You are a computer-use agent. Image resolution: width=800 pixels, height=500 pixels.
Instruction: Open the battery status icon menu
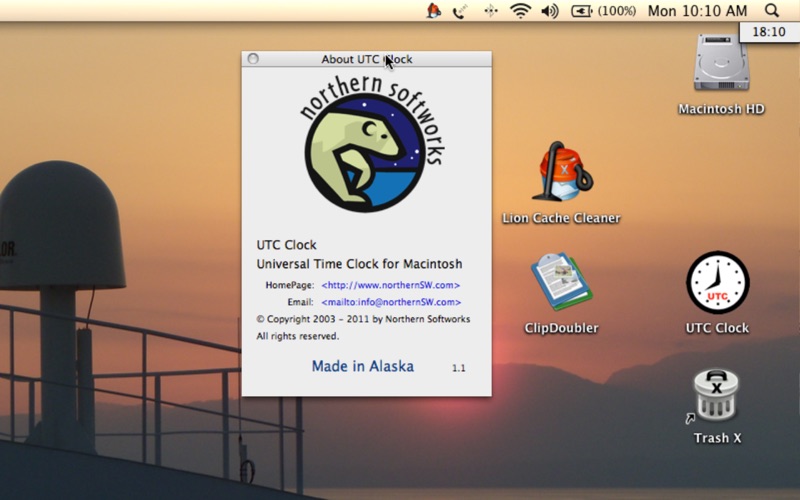[x=582, y=11]
